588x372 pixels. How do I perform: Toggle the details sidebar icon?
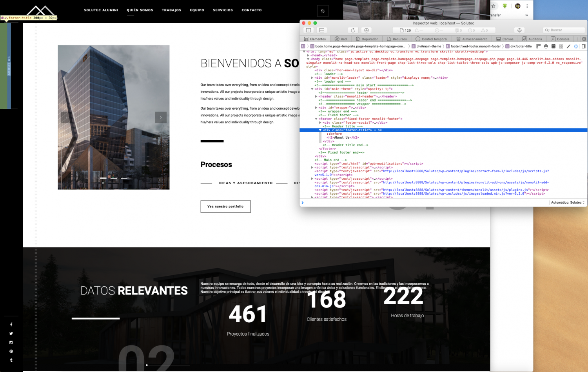tap(584, 46)
